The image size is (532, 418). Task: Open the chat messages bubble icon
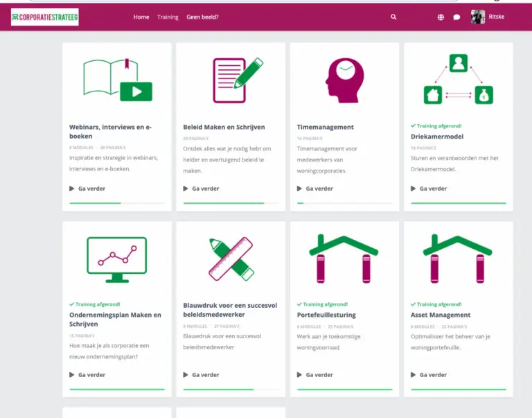pyautogui.click(x=456, y=17)
